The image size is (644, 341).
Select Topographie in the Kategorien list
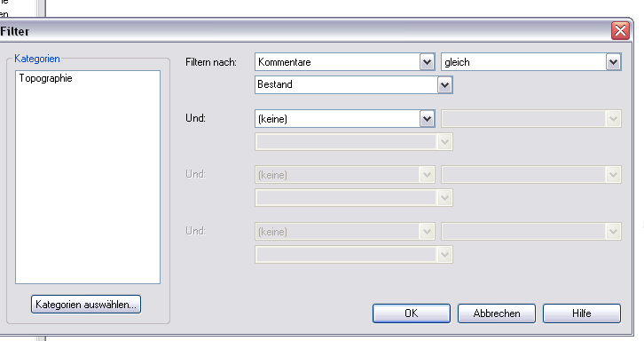(45, 78)
